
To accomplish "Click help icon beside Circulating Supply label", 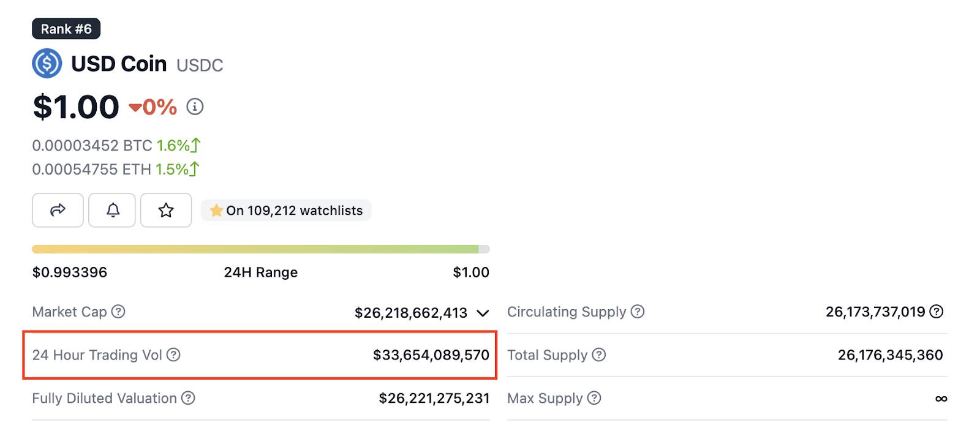I will pos(638,312).
